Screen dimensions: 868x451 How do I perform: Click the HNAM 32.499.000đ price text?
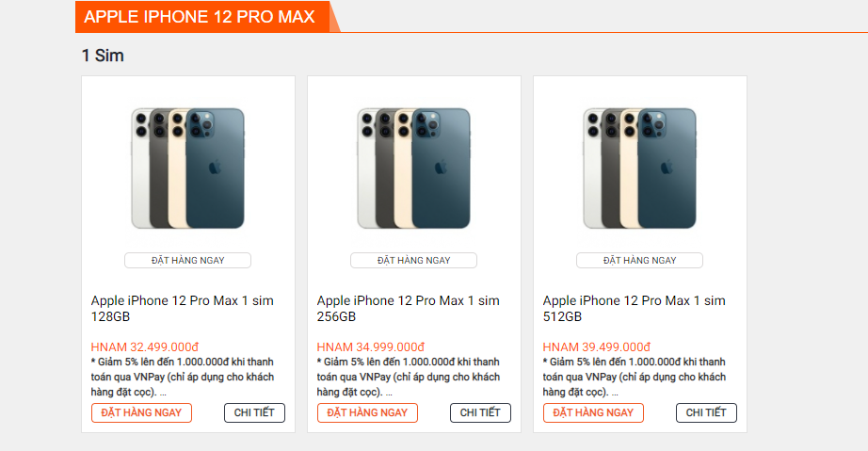click(145, 346)
